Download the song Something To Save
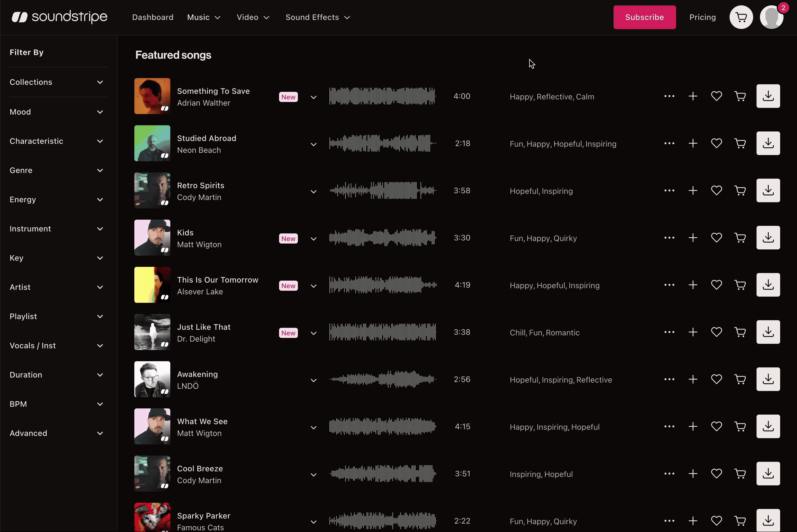 tap(768, 96)
